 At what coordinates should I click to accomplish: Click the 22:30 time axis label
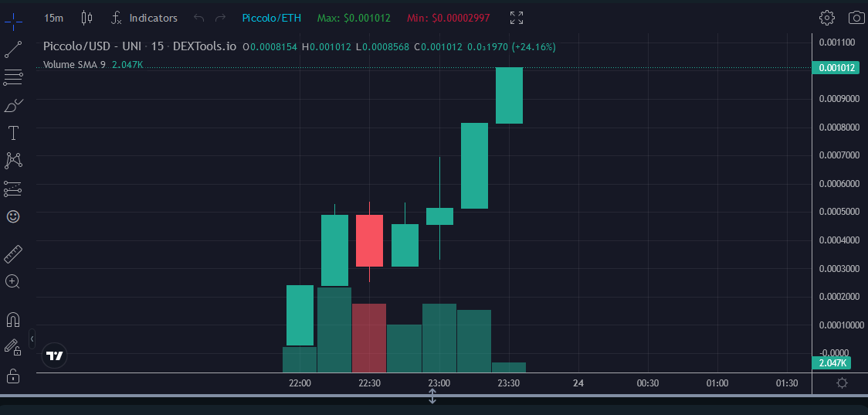point(369,383)
